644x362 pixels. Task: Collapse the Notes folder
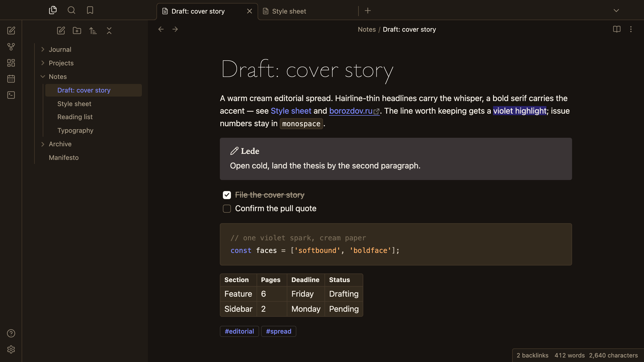pyautogui.click(x=43, y=77)
